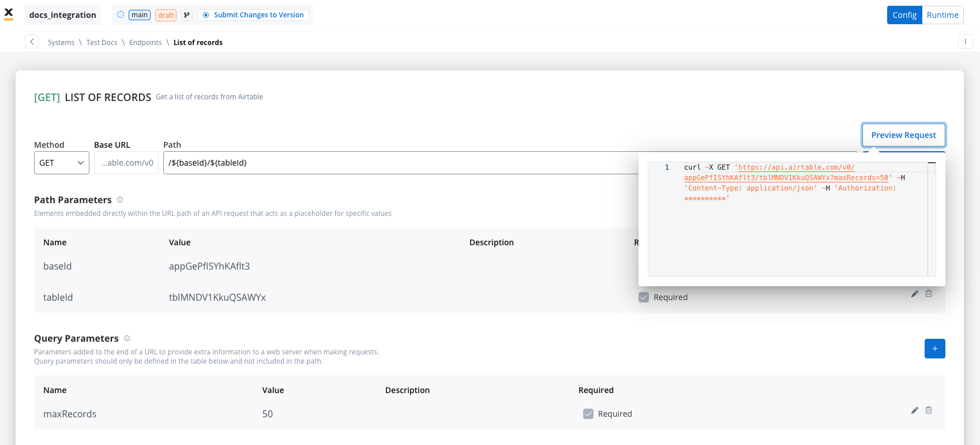This screenshot has width=980, height=445.
Task: Click the Preview Request button
Action: [x=903, y=135]
